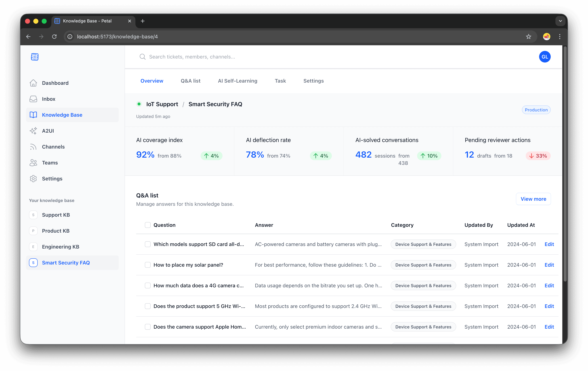Open the tab search chevron
The width and height of the screenshot is (588, 371).
560,21
